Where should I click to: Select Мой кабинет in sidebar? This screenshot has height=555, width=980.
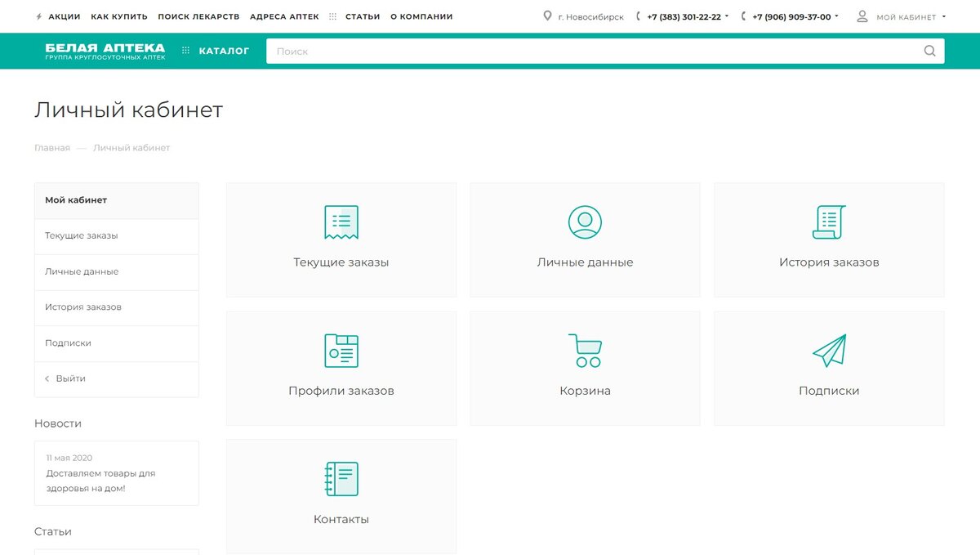tap(117, 200)
